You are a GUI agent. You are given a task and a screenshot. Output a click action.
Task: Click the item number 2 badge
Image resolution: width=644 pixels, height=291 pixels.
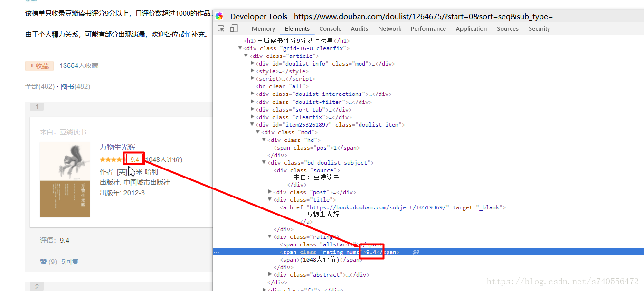37,287
